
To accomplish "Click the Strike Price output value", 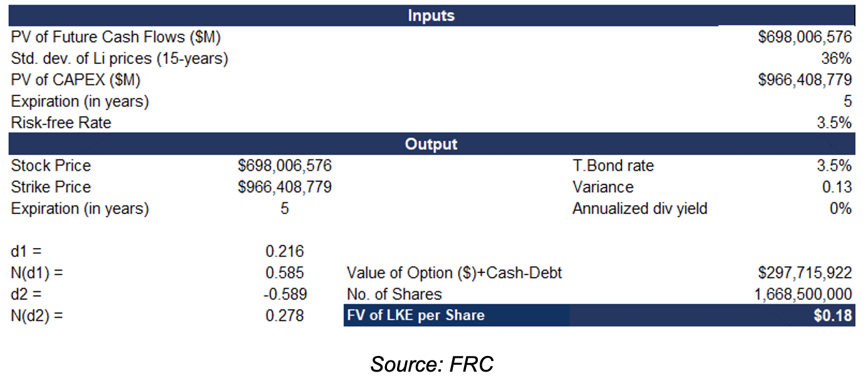I will point(285,187).
